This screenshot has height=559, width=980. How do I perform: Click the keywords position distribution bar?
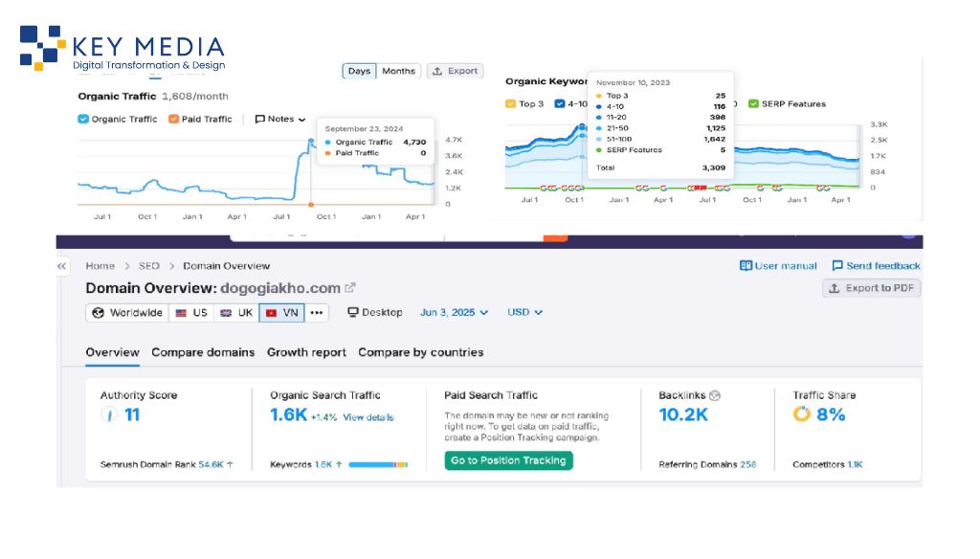pyautogui.click(x=378, y=464)
